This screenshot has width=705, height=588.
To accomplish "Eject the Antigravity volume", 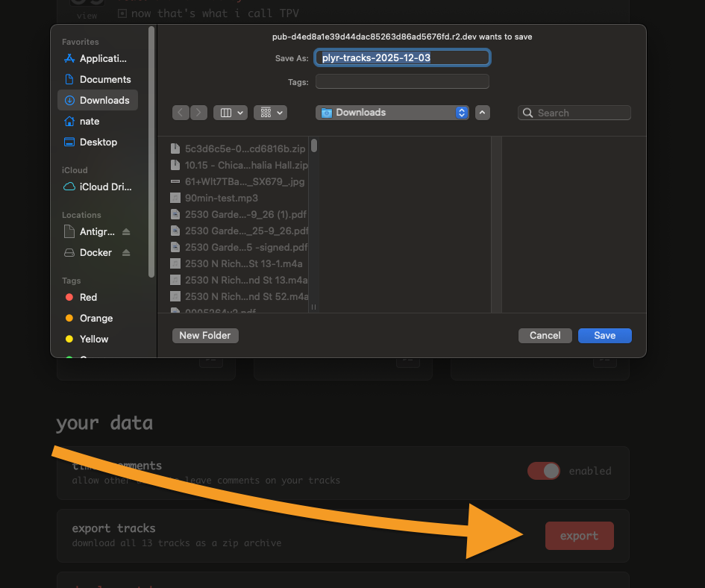I will coord(126,232).
